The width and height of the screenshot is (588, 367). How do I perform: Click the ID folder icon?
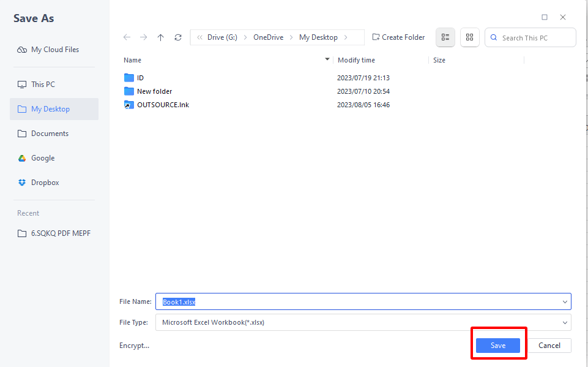129,78
